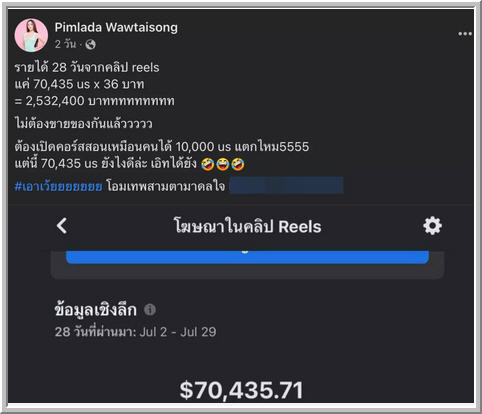This screenshot has height=414, width=482.
Task: Open the #เอาเว้ยยยยยยย hashtag
Action: click(x=58, y=186)
